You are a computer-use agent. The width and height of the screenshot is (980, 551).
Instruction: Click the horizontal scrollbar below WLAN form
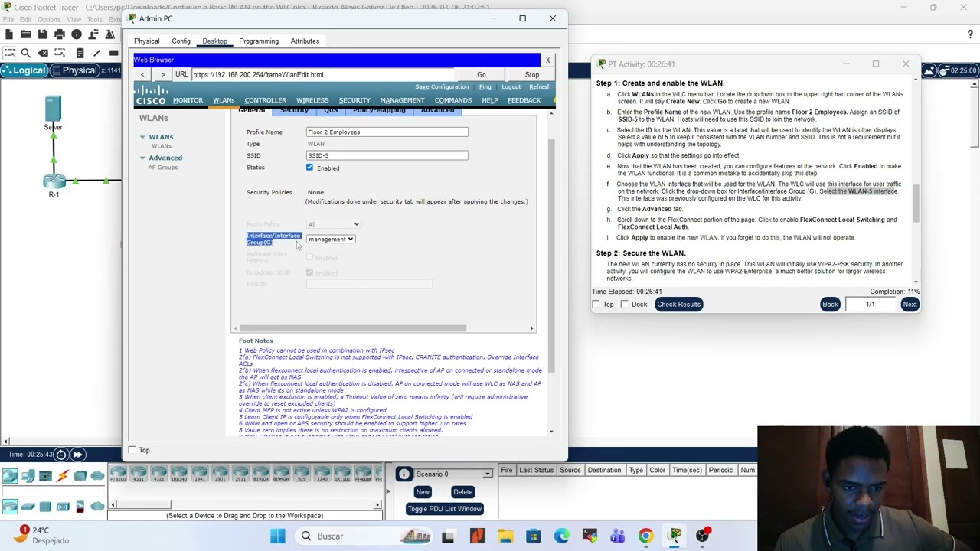tap(384, 328)
